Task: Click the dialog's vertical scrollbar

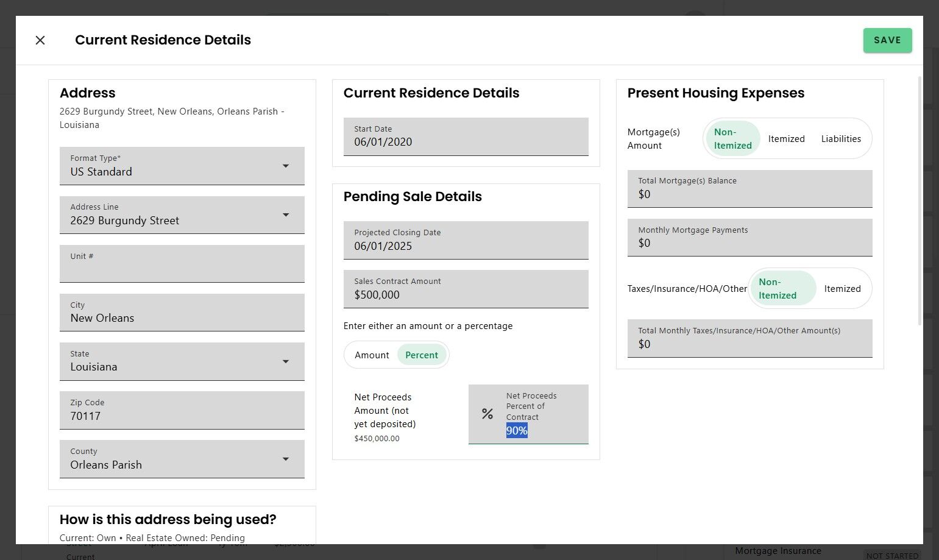Action: point(920,201)
